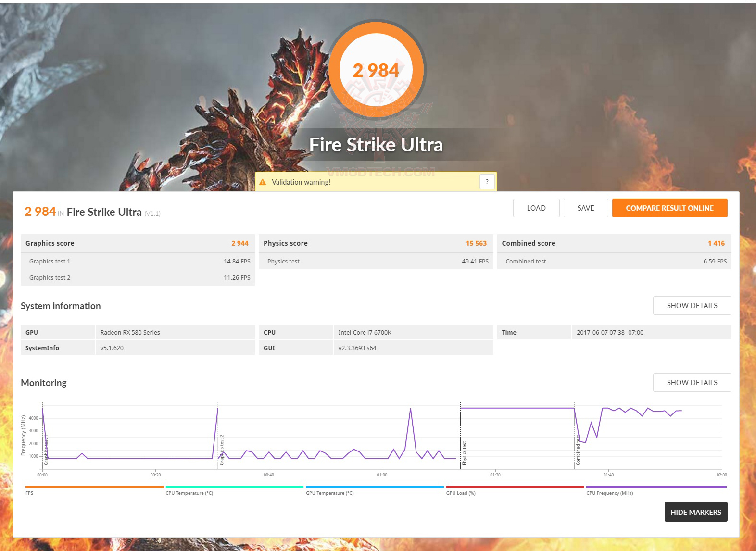756x551 pixels.
Task: Click the Graphics test 1 chart marker
Action: click(x=46, y=450)
